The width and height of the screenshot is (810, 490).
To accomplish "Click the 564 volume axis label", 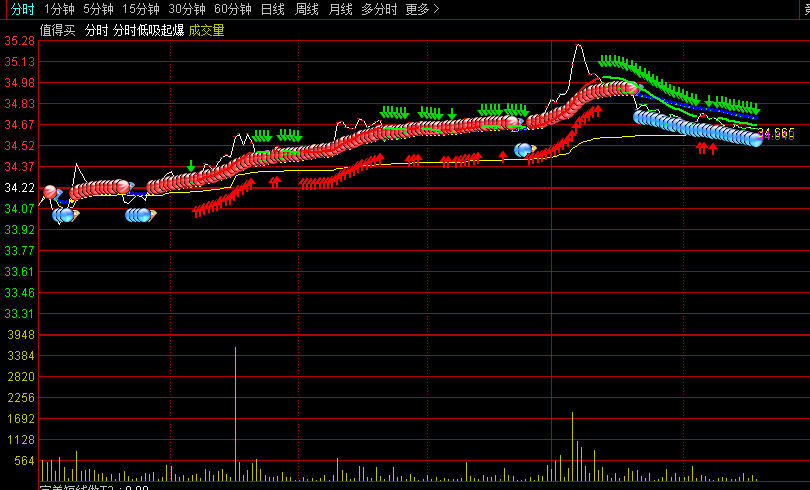I will [25, 461].
